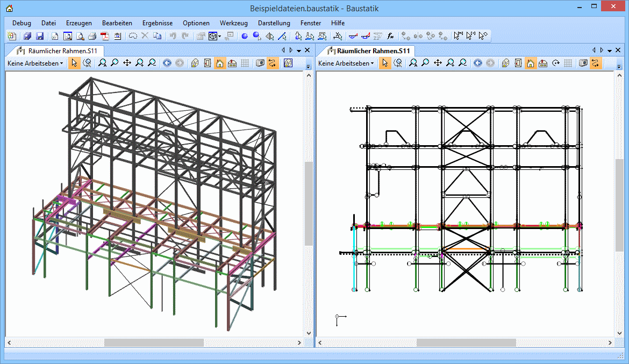Click the blue back arrow in right pane
This screenshot has width=629, height=364.
coord(477,63)
